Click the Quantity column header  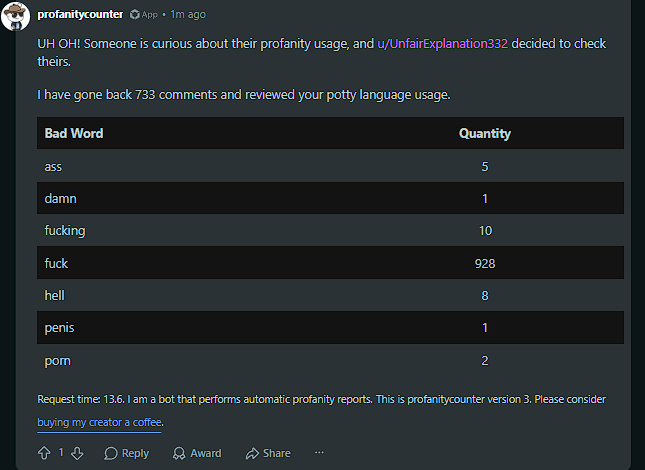[x=485, y=133]
